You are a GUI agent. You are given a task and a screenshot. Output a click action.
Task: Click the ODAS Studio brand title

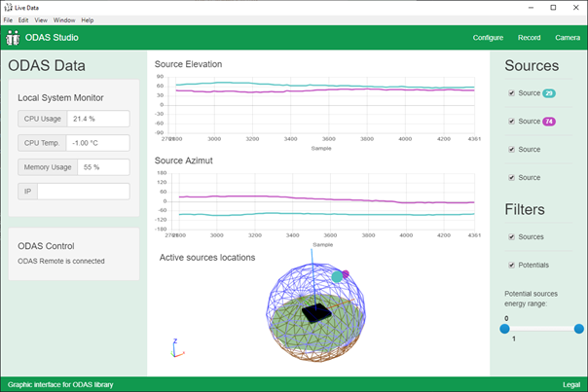coord(52,38)
